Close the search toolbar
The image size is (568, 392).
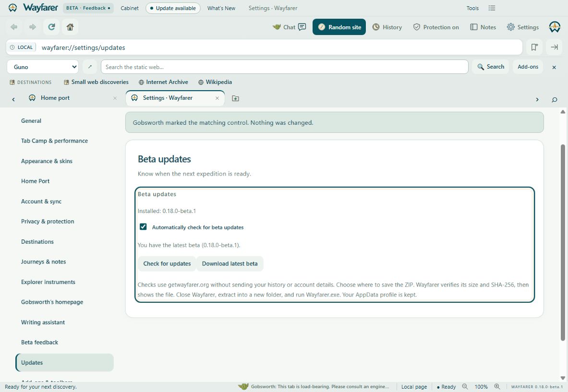click(554, 67)
